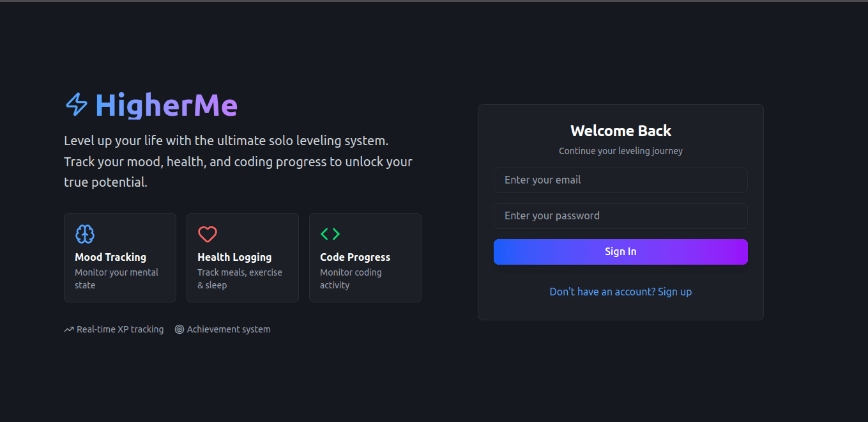Click the brain icon for Mood Tracking
868x422 pixels.
(85, 234)
